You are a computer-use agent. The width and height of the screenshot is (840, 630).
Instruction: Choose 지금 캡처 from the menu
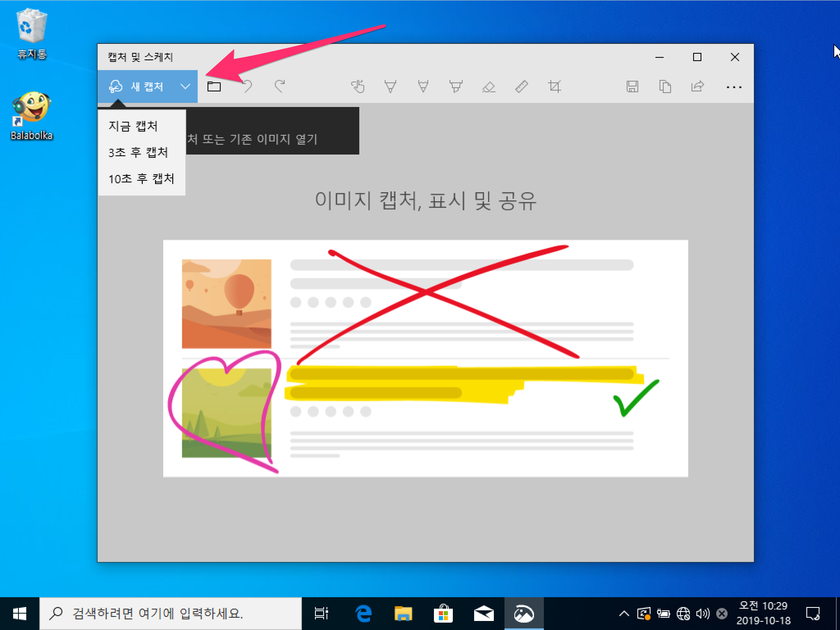point(133,126)
